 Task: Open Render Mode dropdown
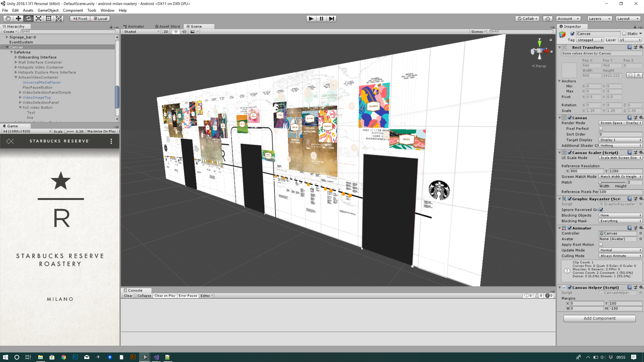tap(620, 123)
